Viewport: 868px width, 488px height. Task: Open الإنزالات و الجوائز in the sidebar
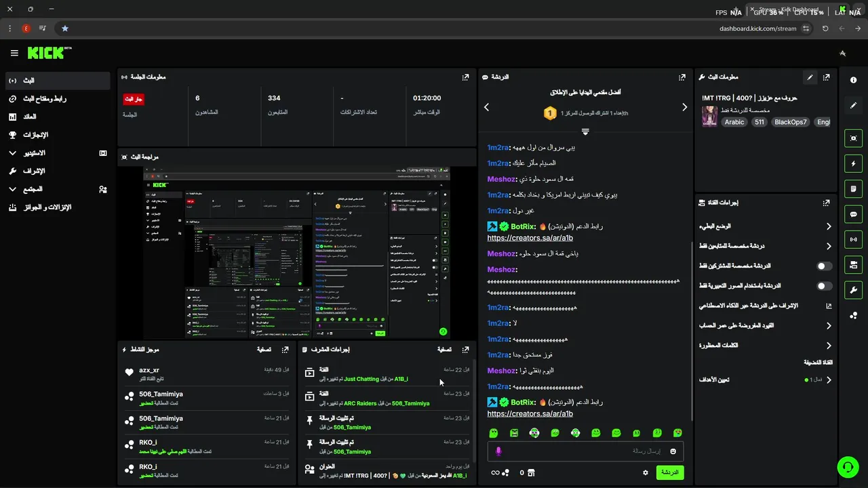[x=57, y=207]
